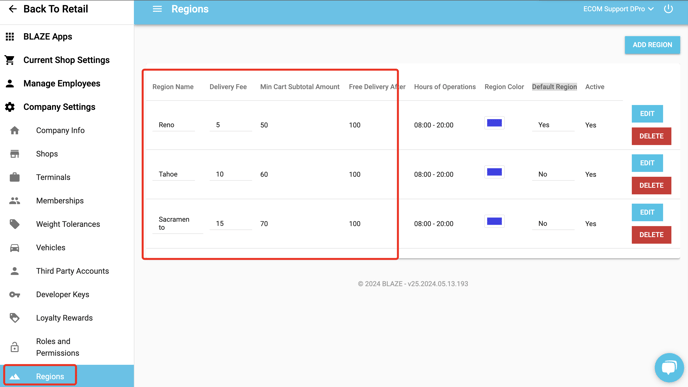
Task: Click the Developer Keys key icon
Action: [14, 295]
